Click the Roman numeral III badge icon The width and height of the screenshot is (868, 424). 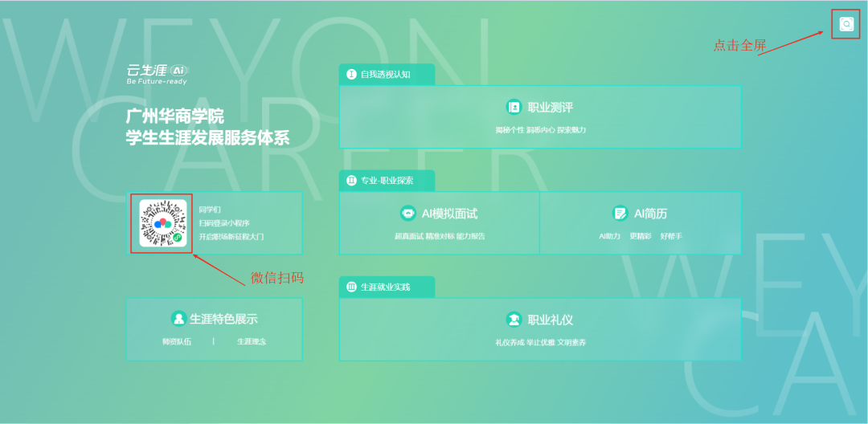pos(351,287)
